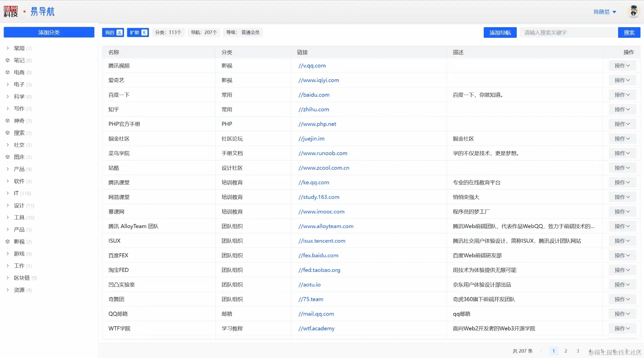
Task: Open the user avatar in top right
Action: pos(633,11)
